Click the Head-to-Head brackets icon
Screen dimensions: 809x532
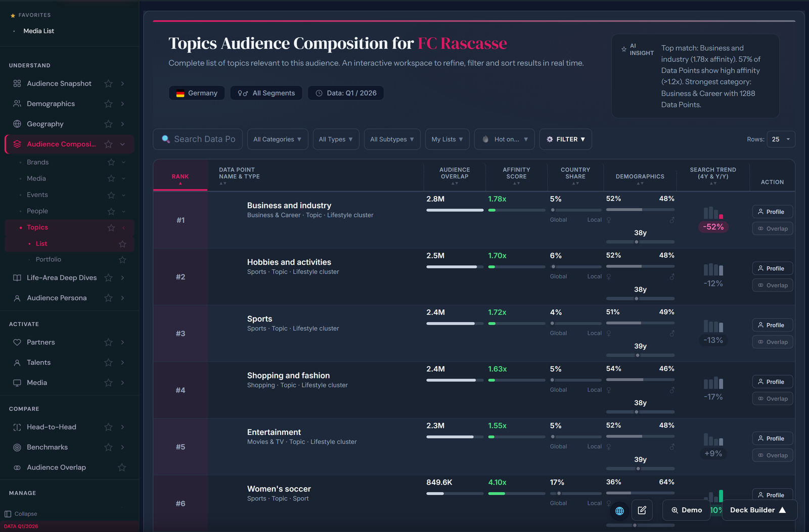click(17, 427)
